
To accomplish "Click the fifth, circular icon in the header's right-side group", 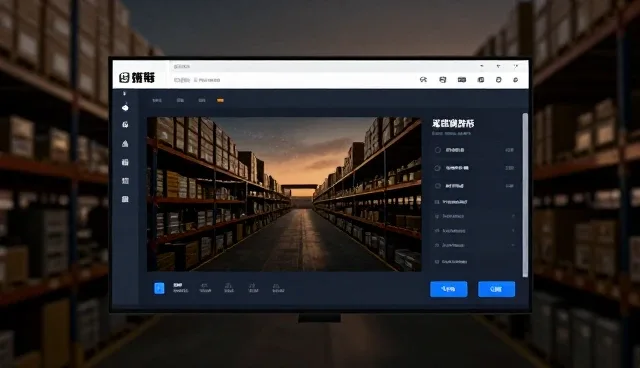I will 498,80.
